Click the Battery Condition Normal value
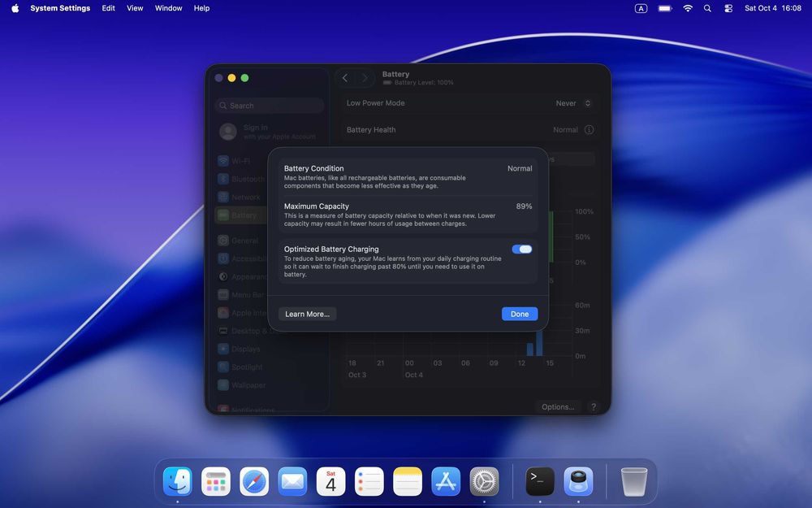The height and width of the screenshot is (508, 812). (520, 168)
